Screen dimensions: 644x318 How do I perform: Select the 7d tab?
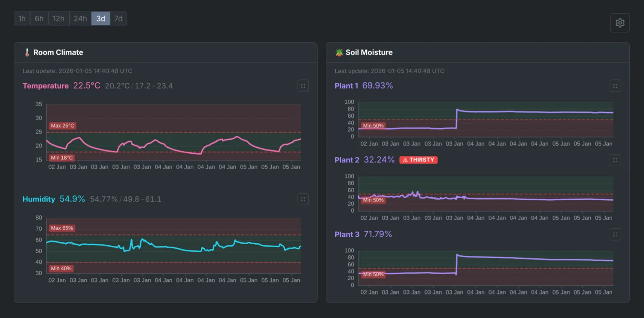[x=118, y=18]
